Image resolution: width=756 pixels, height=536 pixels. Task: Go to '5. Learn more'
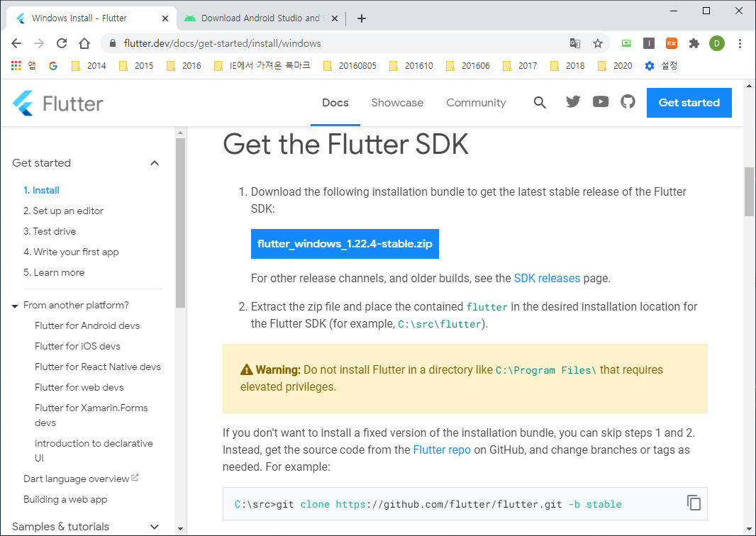click(54, 272)
